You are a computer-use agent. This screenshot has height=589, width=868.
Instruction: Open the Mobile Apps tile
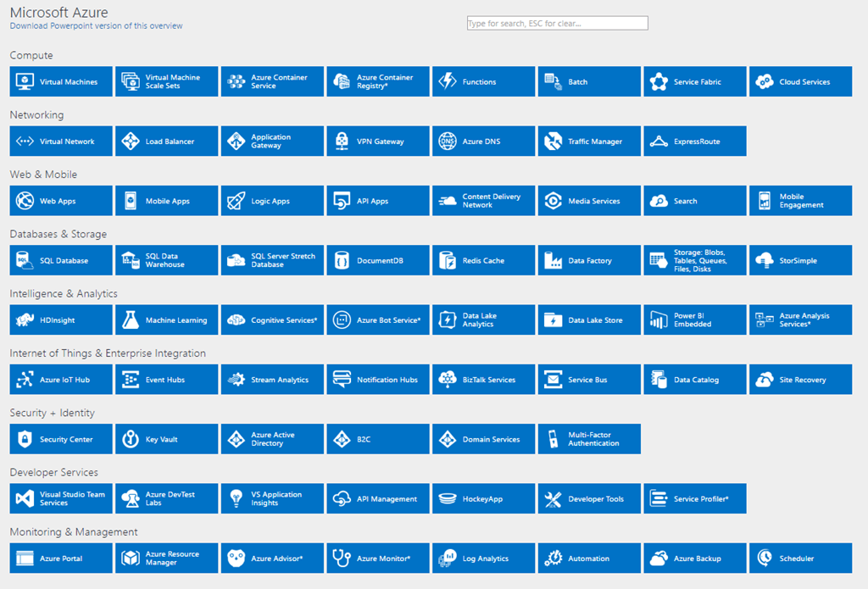pyautogui.click(x=167, y=200)
